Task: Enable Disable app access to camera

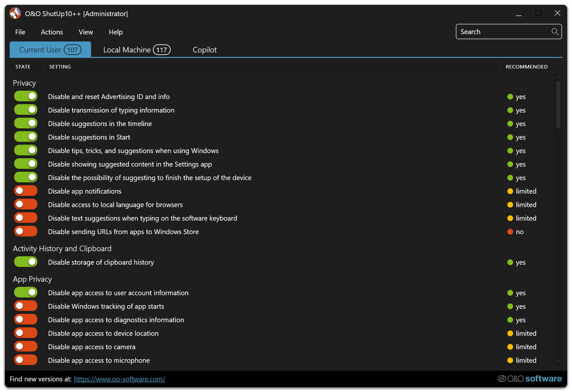Action: click(26, 347)
